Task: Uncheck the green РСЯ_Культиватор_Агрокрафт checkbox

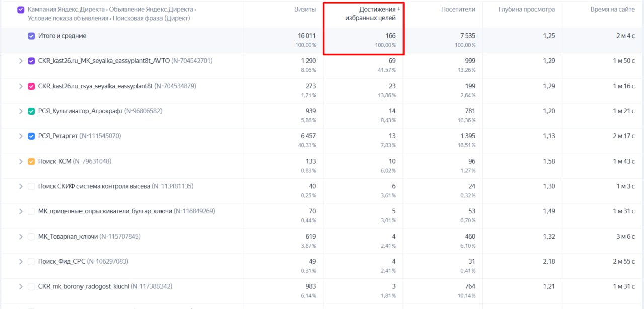Action: [x=31, y=111]
